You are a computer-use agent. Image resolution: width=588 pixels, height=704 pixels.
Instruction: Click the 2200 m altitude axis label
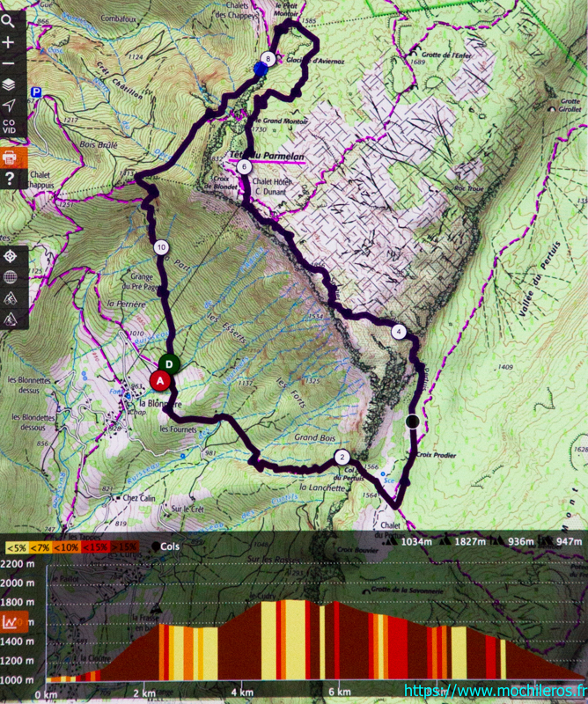(17, 563)
